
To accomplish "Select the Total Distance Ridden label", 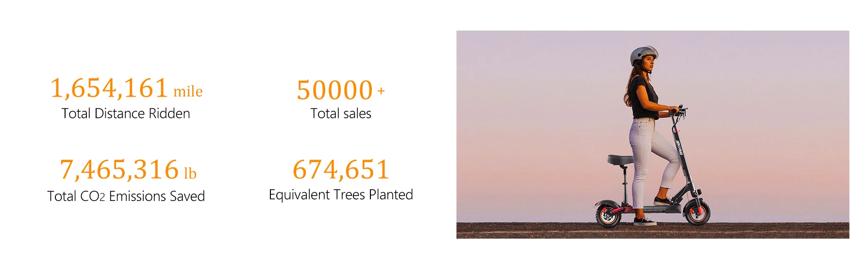I will pos(126,114).
